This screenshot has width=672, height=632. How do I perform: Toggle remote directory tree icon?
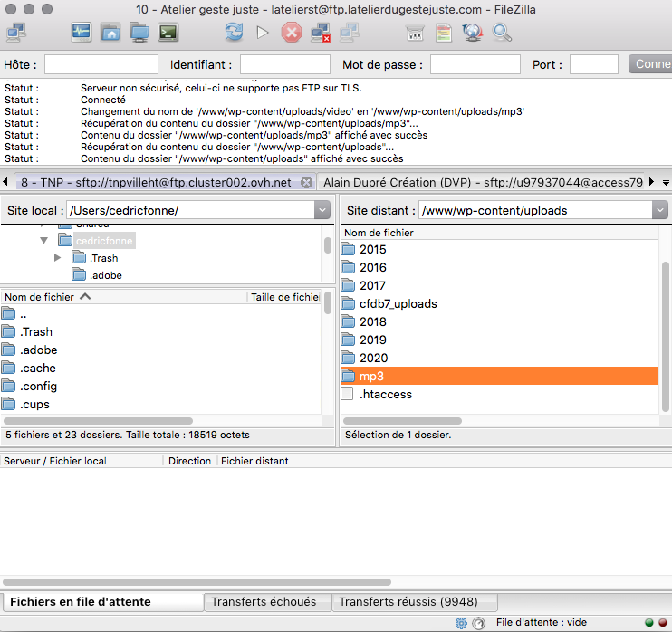139,33
